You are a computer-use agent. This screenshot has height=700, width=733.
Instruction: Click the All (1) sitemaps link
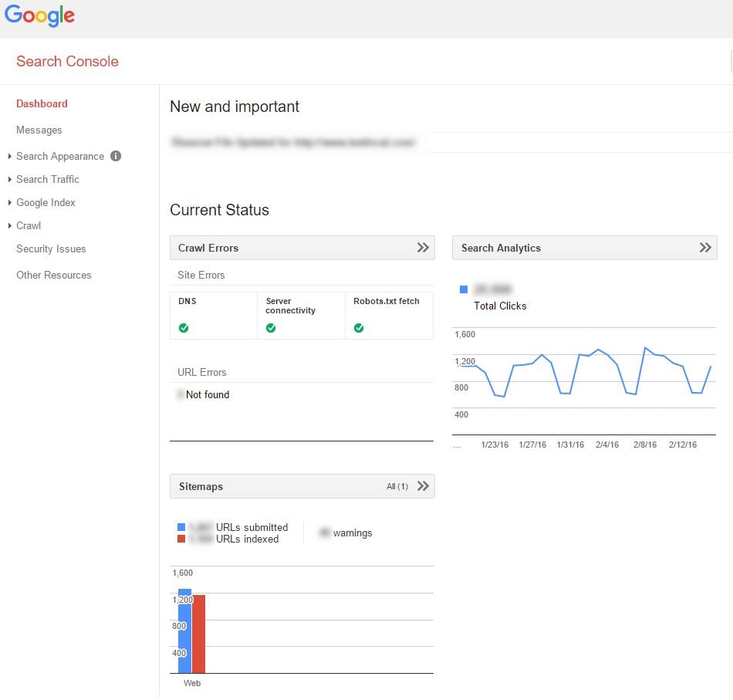(x=397, y=486)
